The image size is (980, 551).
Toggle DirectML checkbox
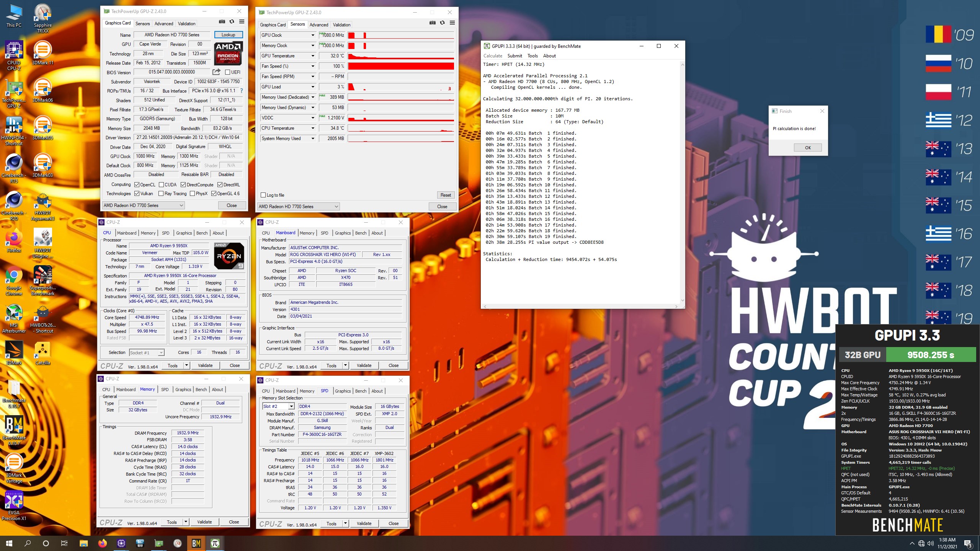coord(220,185)
